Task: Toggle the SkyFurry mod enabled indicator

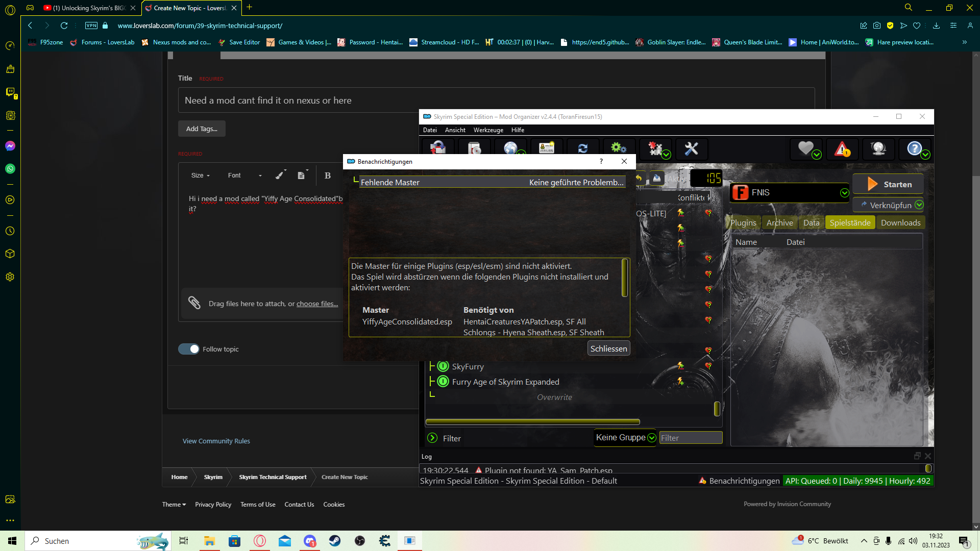Action: click(443, 366)
